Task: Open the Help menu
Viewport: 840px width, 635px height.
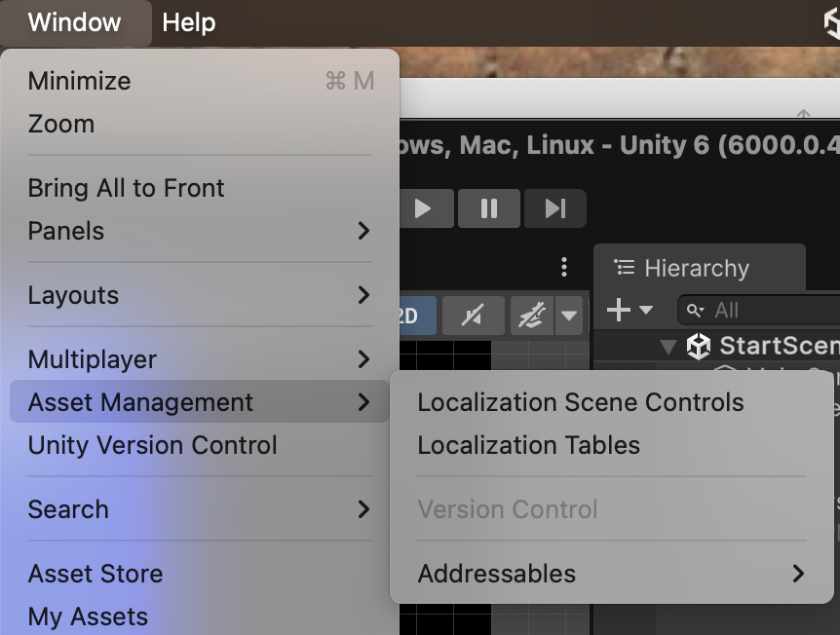Action: tap(189, 22)
